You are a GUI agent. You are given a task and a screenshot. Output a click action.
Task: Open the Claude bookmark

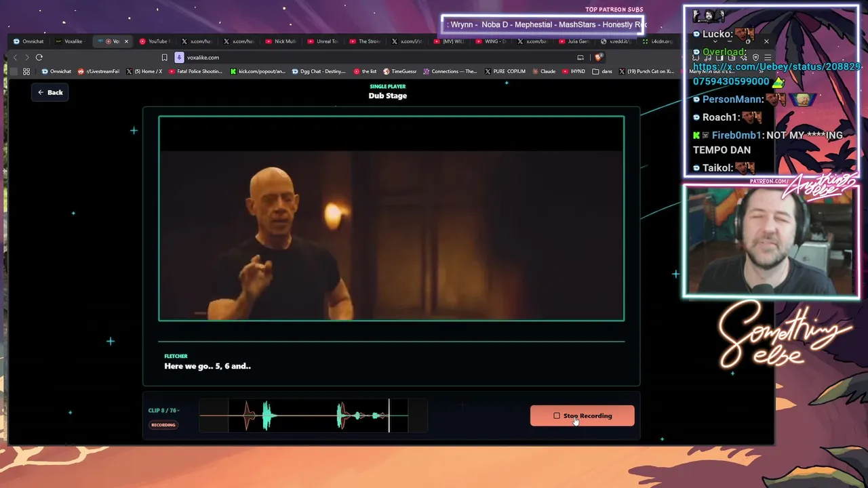(544, 71)
